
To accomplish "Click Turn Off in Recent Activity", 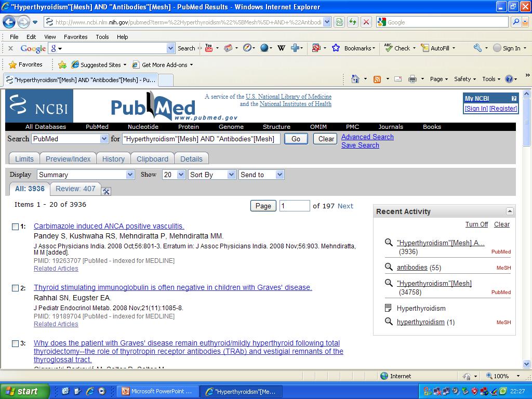I will point(477,224).
